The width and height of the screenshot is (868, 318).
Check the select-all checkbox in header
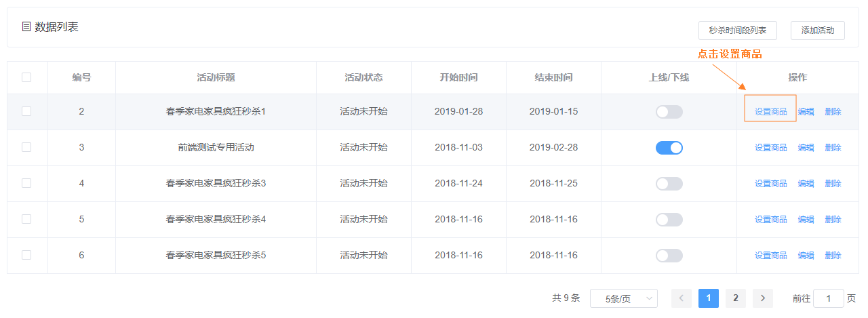coord(26,77)
